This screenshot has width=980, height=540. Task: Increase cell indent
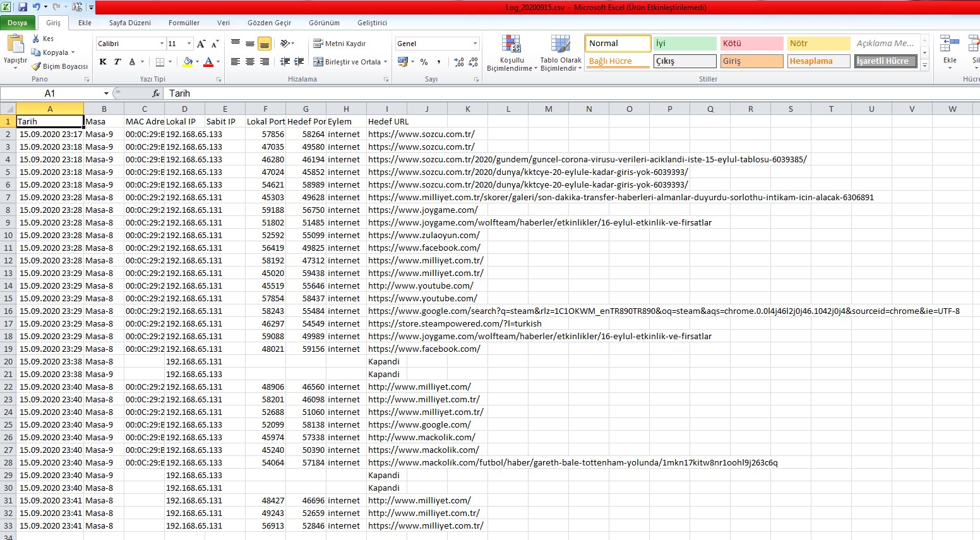(299, 62)
